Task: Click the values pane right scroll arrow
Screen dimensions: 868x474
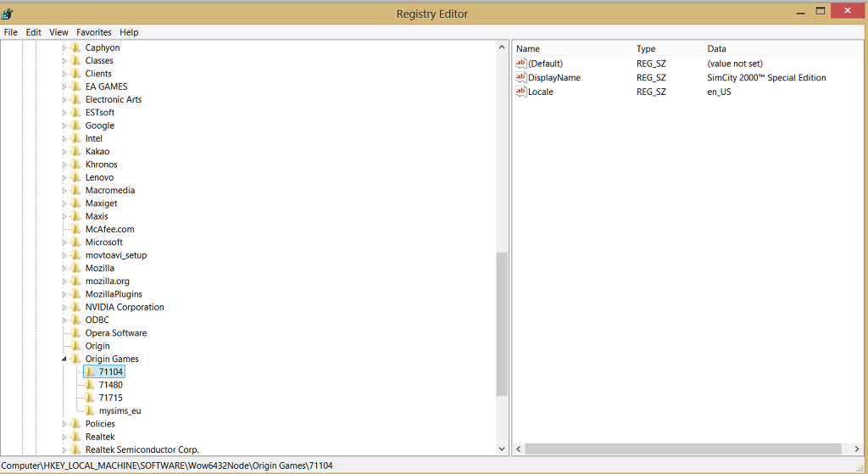Action: [x=856, y=449]
